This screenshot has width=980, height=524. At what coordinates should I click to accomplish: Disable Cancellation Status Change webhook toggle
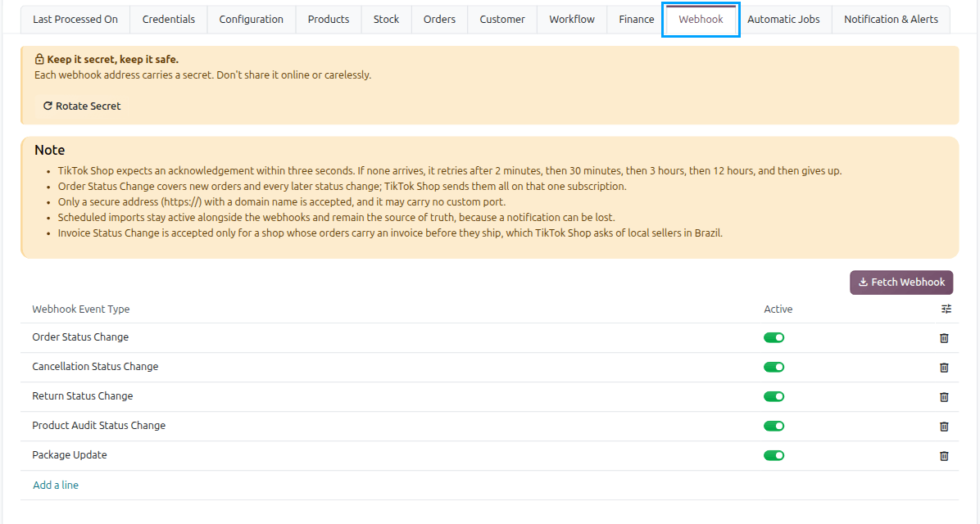[774, 368]
